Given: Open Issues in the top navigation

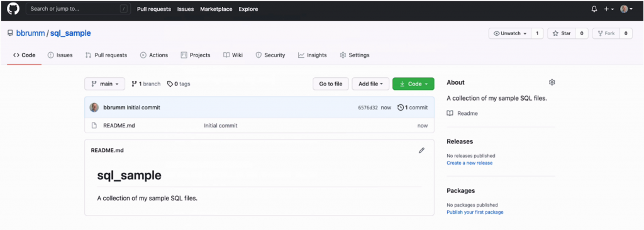Looking at the screenshot, I should (x=186, y=9).
